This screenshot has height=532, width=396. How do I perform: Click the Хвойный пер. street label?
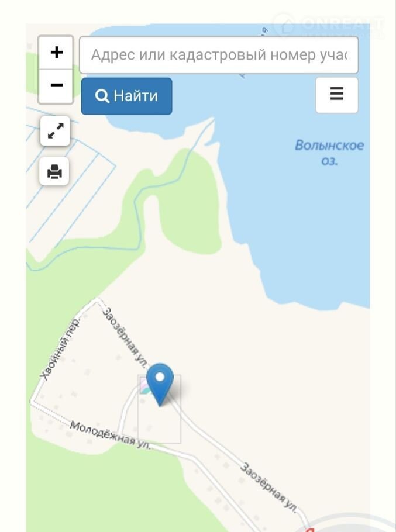[59, 349]
